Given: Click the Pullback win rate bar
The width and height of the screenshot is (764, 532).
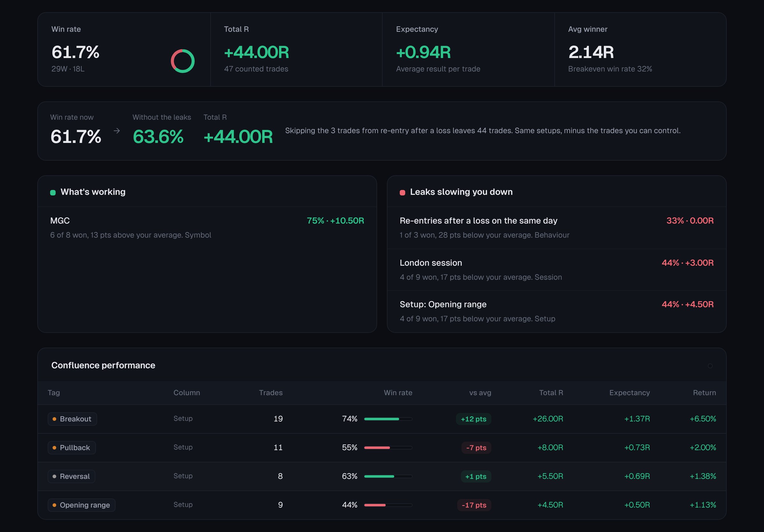Looking at the screenshot, I should 388,448.
